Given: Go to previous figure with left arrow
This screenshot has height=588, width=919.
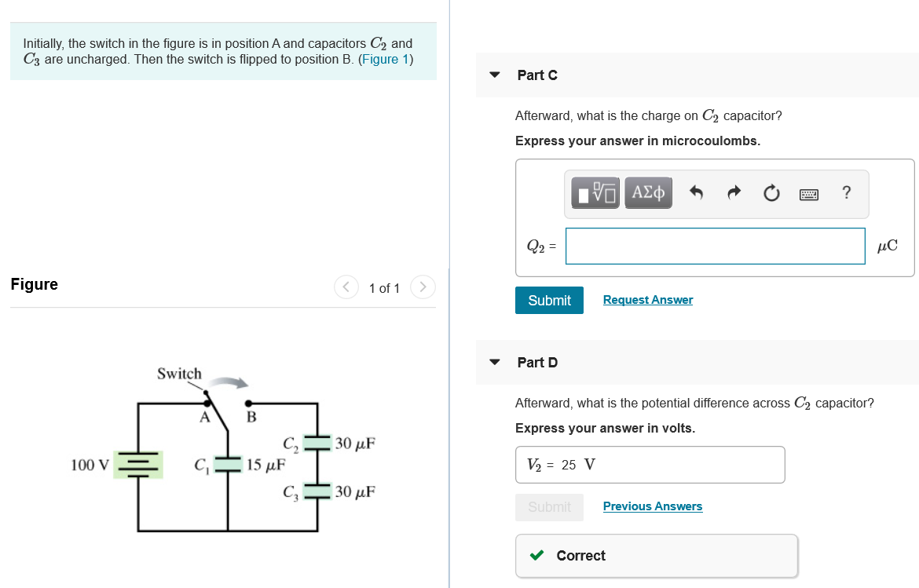Looking at the screenshot, I should (346, 287).
